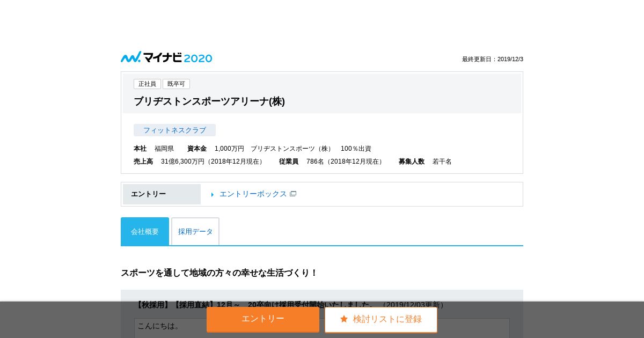Switch to the 会社概要 tab
Screen dimensions: 644x338
click(145, 231)
